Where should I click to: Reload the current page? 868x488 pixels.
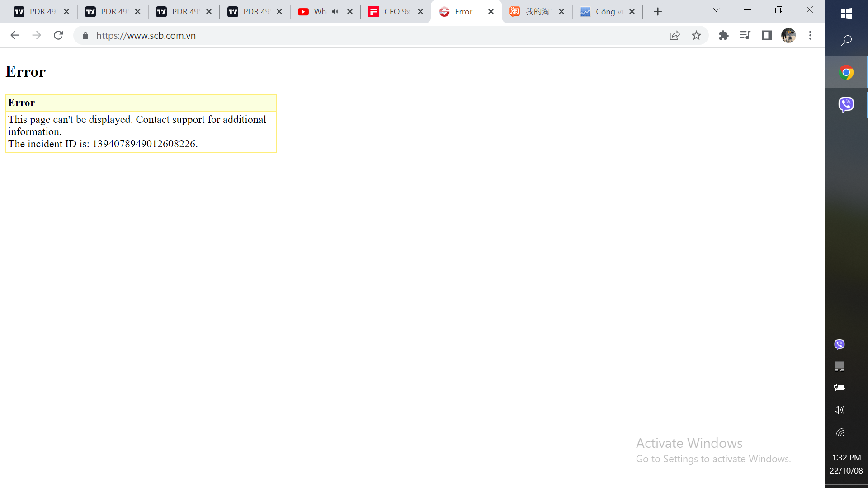coord(58,35)
